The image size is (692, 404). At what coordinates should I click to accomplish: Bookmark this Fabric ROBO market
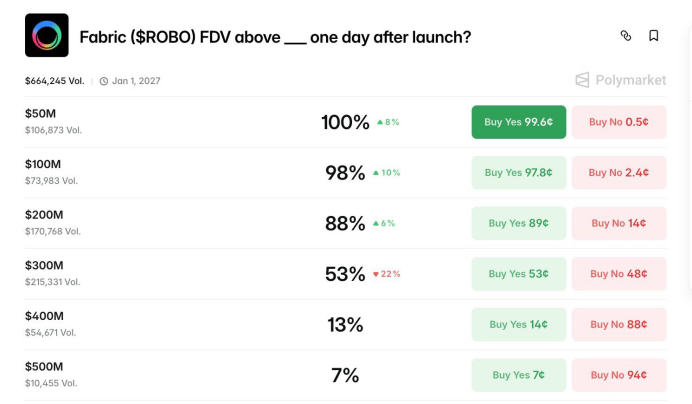click(654, 36)
